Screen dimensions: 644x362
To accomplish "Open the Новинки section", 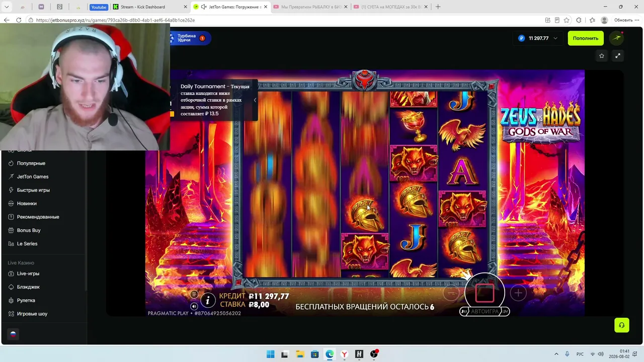I will click(x=27, y=204).
